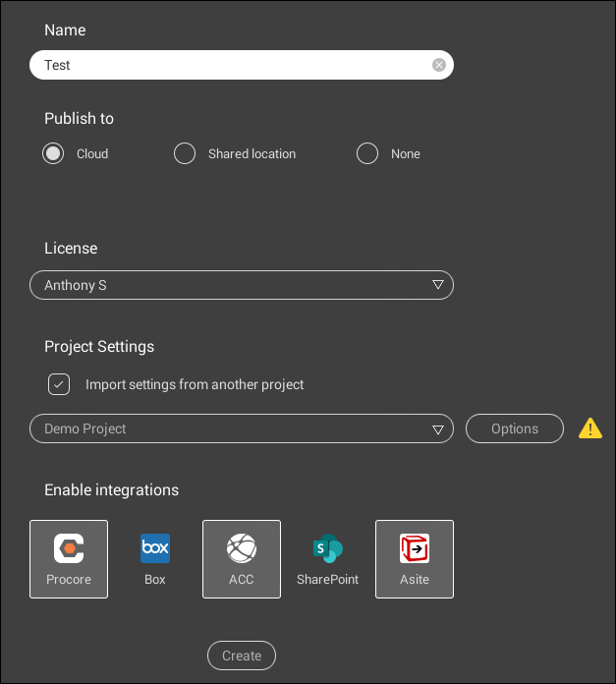Click the yellow warning triangle icon
The height and width of the screenshot is (684, 616).
click(590, 428)
